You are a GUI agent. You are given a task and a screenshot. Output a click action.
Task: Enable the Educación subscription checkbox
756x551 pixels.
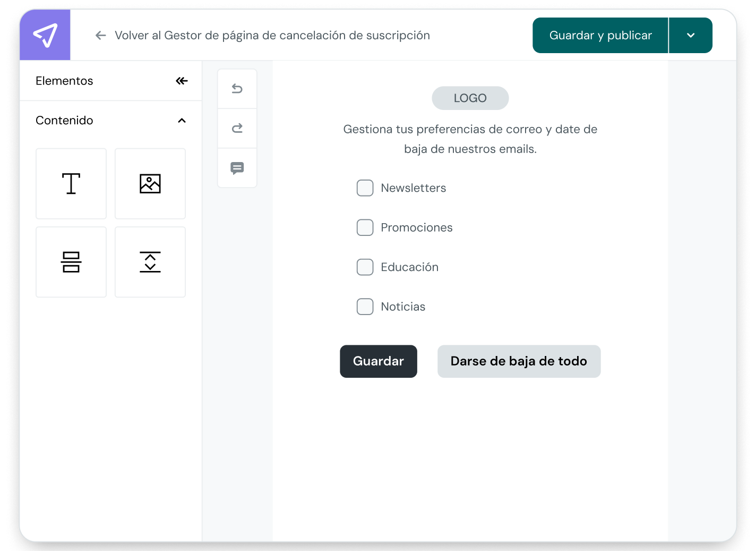[x=365, y=267]
